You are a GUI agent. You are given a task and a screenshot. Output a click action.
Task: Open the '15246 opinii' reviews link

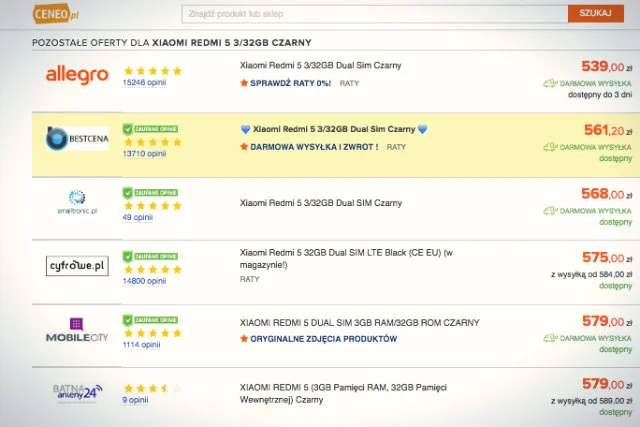(144, 82)
